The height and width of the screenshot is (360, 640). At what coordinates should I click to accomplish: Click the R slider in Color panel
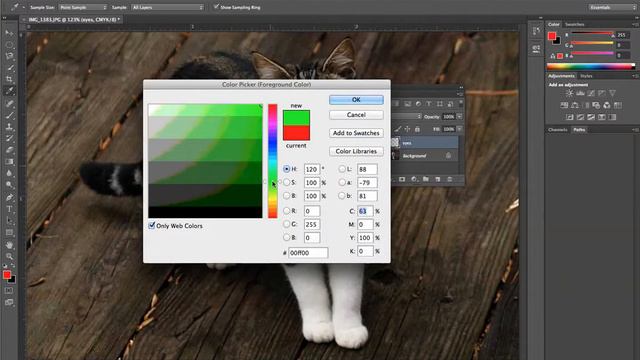[592, 35]
